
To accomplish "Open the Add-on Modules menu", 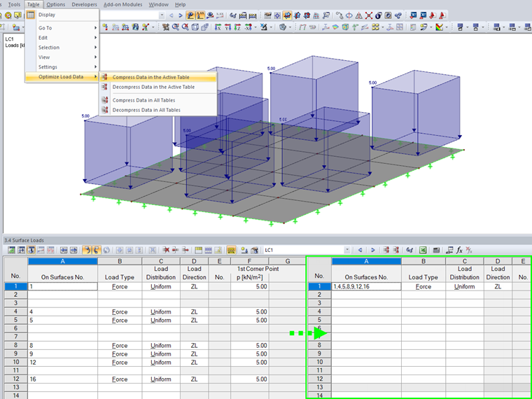I will (122, 4).
